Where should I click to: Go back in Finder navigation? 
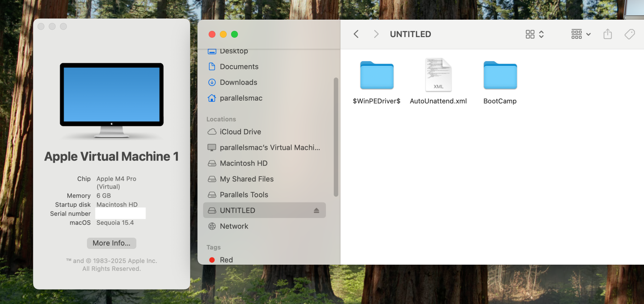[x=356, y=34]
